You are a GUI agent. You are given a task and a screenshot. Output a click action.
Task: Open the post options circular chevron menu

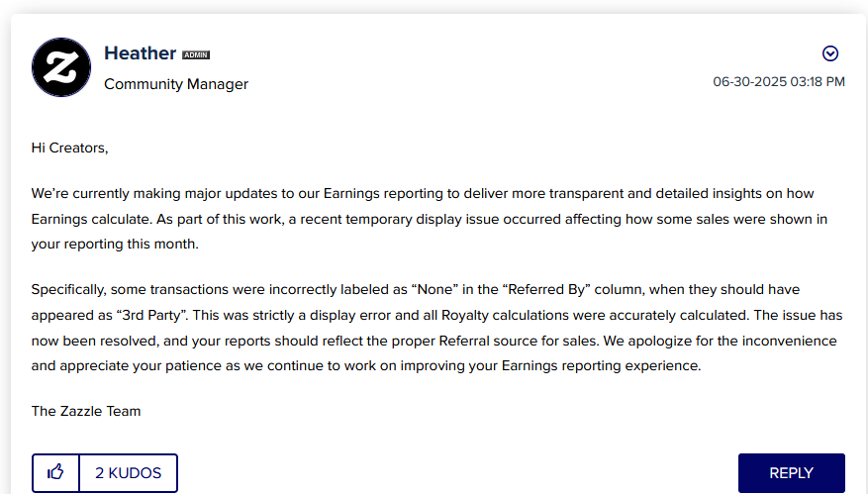tap(829, 53)
